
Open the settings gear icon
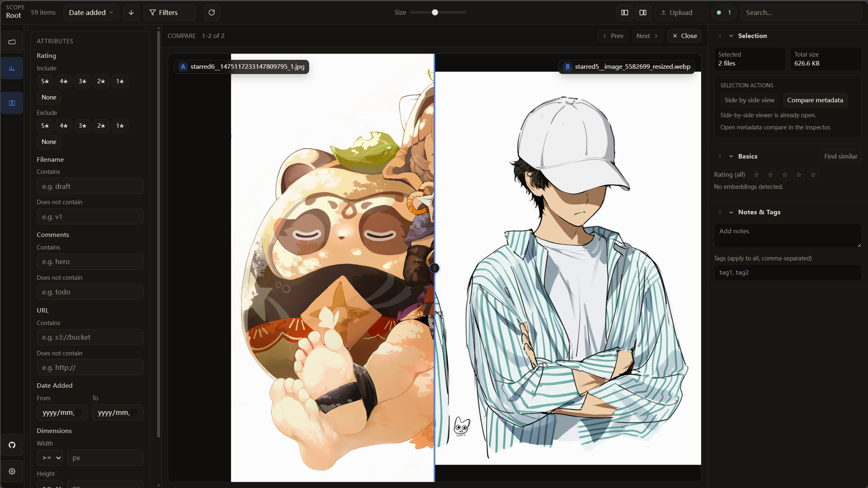click(x=12, y=471)
